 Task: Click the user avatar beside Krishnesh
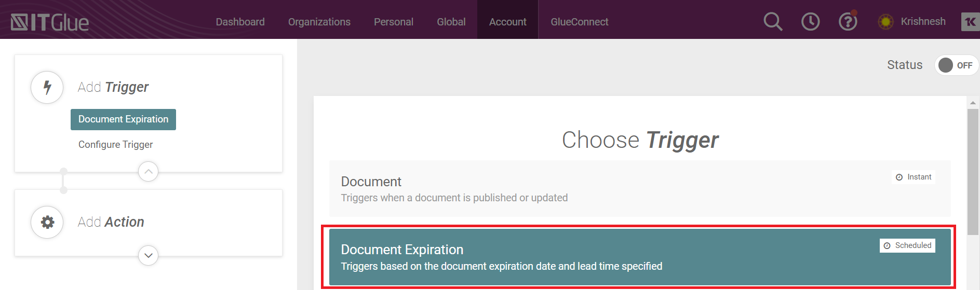pyautogui.click(x=885, y=22)
